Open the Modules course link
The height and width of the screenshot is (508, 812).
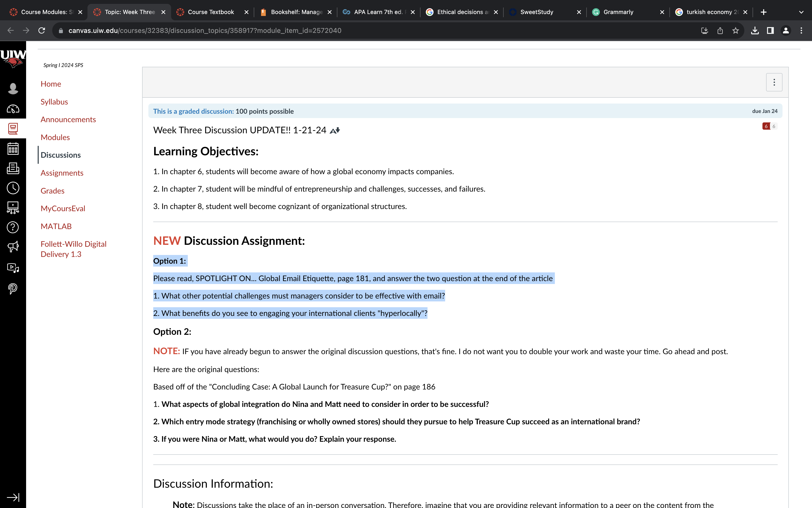(55, 137)
